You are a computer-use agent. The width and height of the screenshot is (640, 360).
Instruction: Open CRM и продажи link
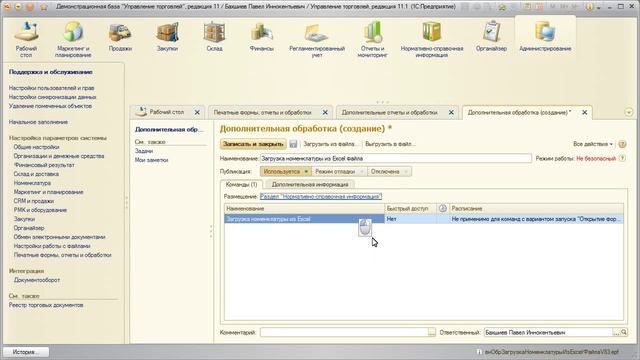(34, 201)
